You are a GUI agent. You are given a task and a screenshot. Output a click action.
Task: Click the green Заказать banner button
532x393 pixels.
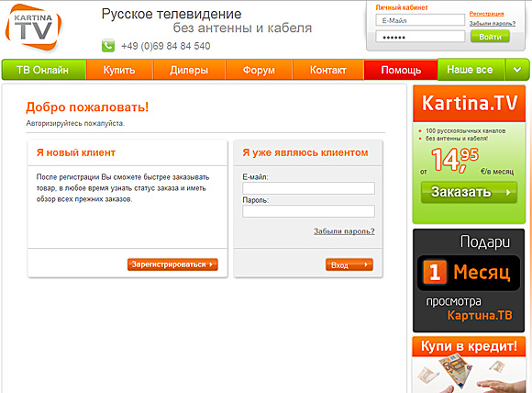(x=469, y=192)
